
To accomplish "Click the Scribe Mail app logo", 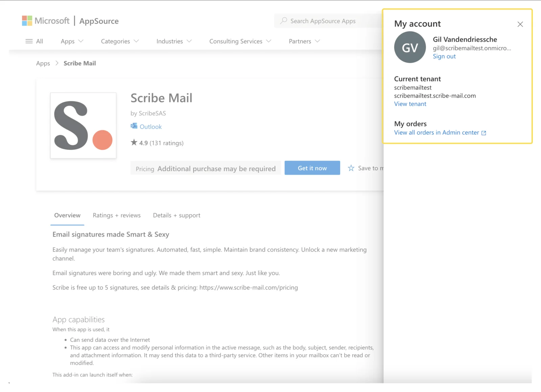I will click(x=83, y=125).
